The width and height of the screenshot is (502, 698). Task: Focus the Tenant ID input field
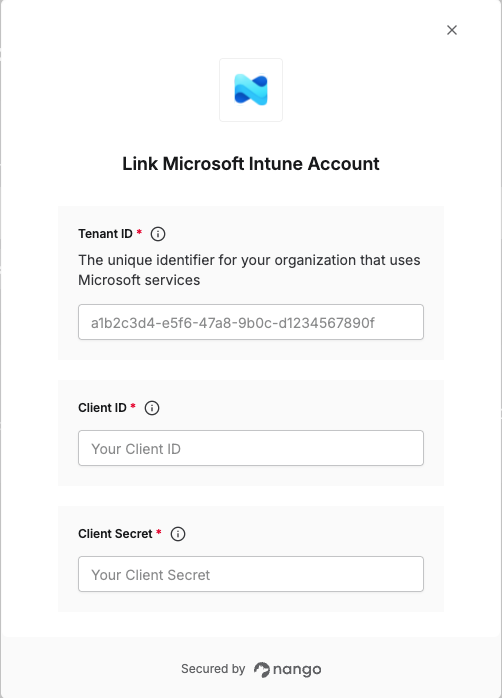pos(251,322)
